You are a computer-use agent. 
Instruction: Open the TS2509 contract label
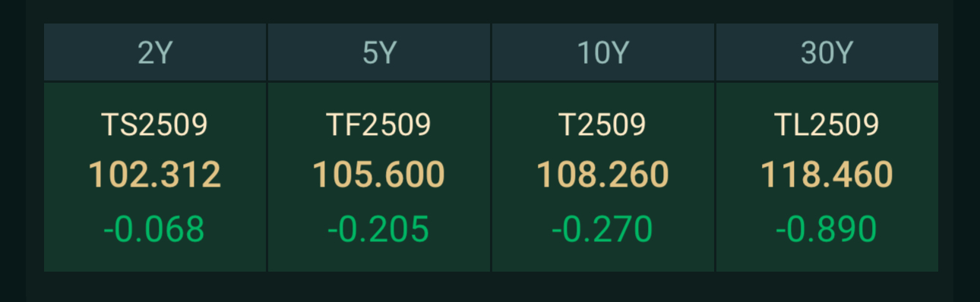pos(155,124)
